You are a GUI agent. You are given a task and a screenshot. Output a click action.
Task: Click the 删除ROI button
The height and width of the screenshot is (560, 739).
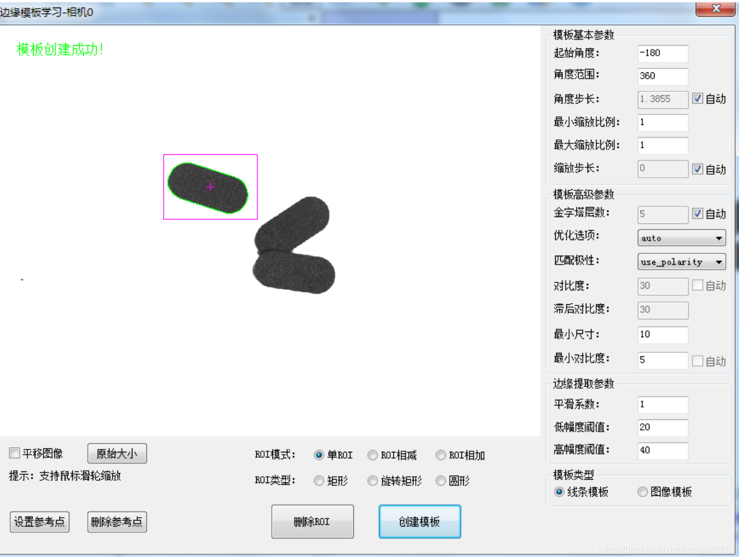pyautogui.click(x=312, y=521)
